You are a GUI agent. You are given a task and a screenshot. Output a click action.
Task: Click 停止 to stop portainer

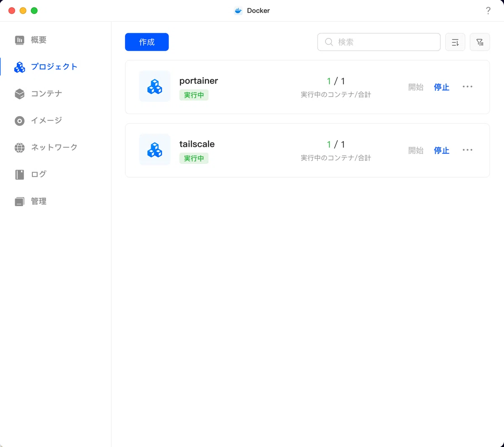[x=441, y=87]
